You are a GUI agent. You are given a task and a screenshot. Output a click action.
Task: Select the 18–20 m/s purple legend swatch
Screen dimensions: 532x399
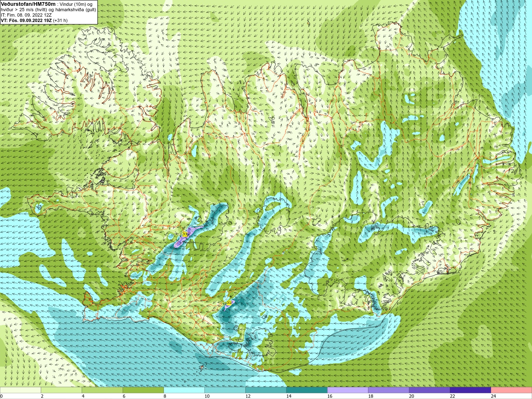tap(389, 390)
